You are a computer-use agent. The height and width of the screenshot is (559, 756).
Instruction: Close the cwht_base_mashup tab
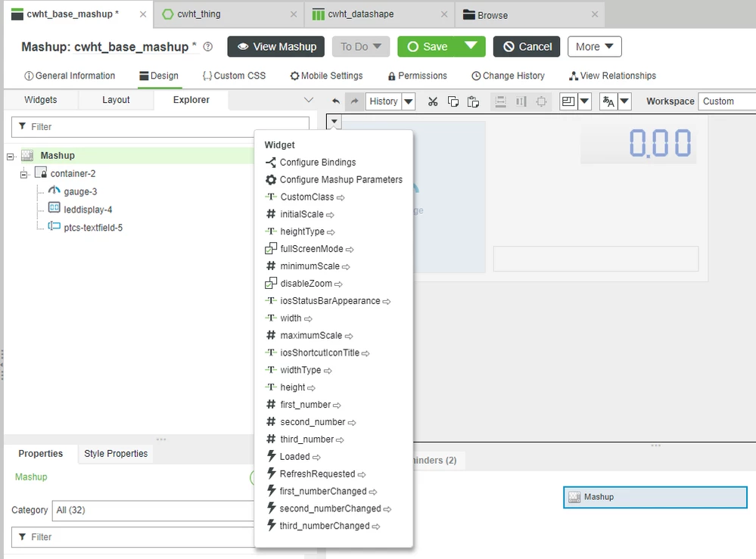click(x=143, y=14)
